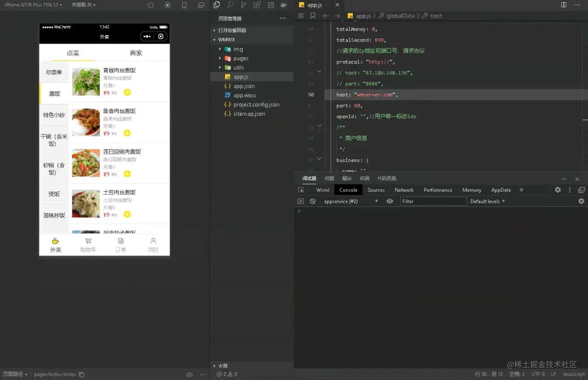Click the docker whale icon in activity bar

[284, 5]
